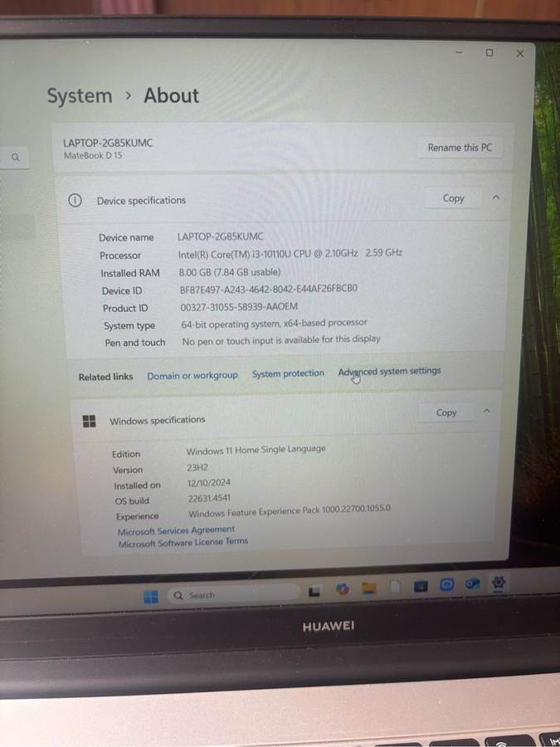
Task: Click the Windows Feature Experience Pack value
Action: click(290, 511)
